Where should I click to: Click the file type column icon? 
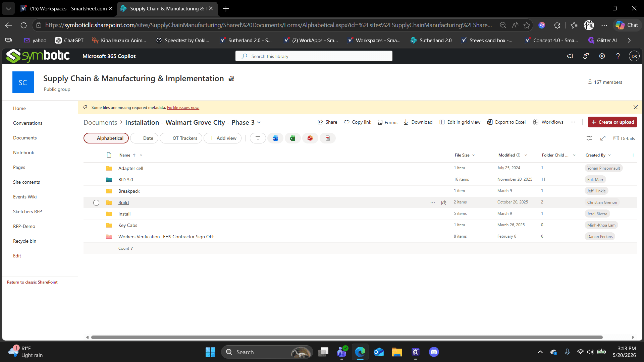(109, 155)
